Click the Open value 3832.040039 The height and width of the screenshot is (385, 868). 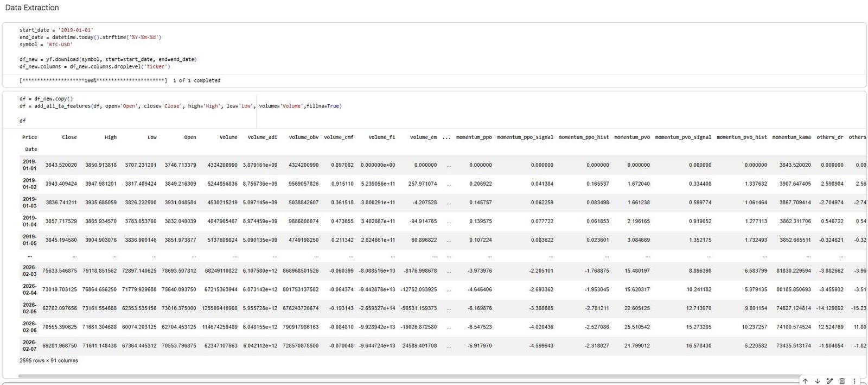tap(181, 221)
